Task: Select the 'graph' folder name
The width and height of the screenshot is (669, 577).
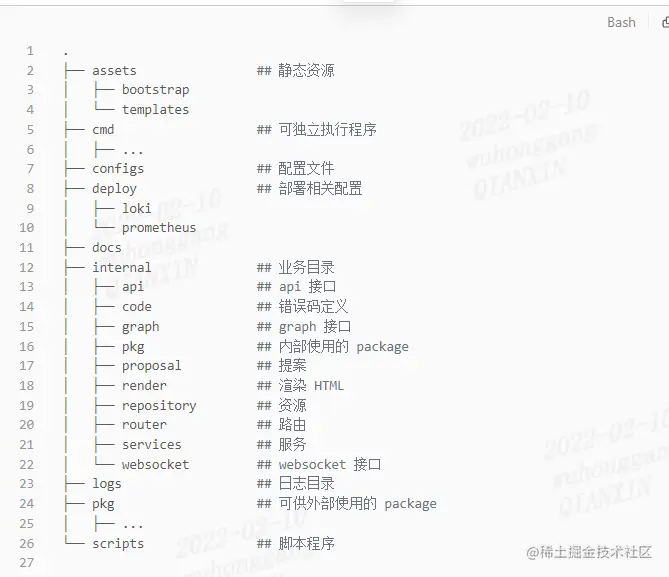Action: (140, 327)
